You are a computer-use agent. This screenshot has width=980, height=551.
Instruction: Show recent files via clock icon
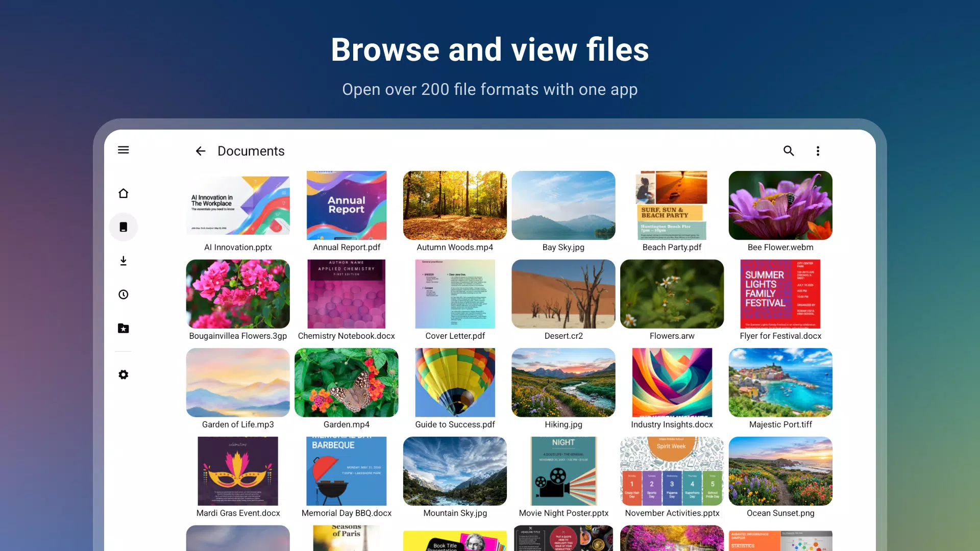[124, 294]
